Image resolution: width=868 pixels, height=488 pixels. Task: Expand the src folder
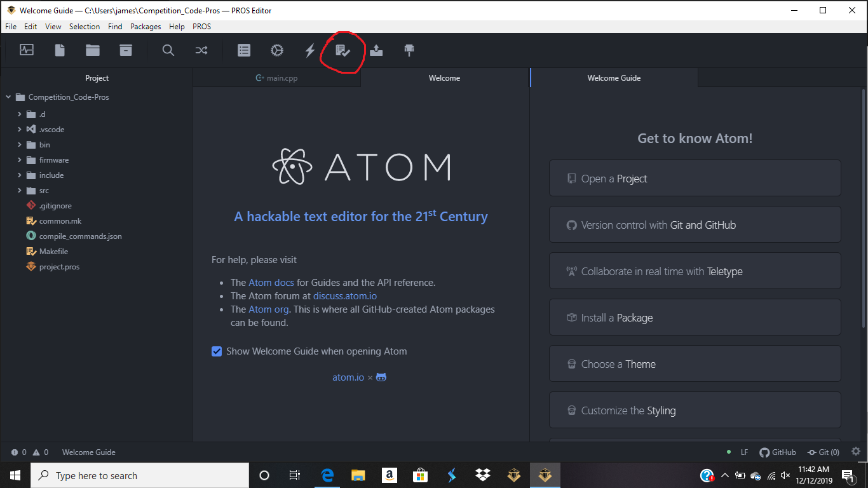20,191
